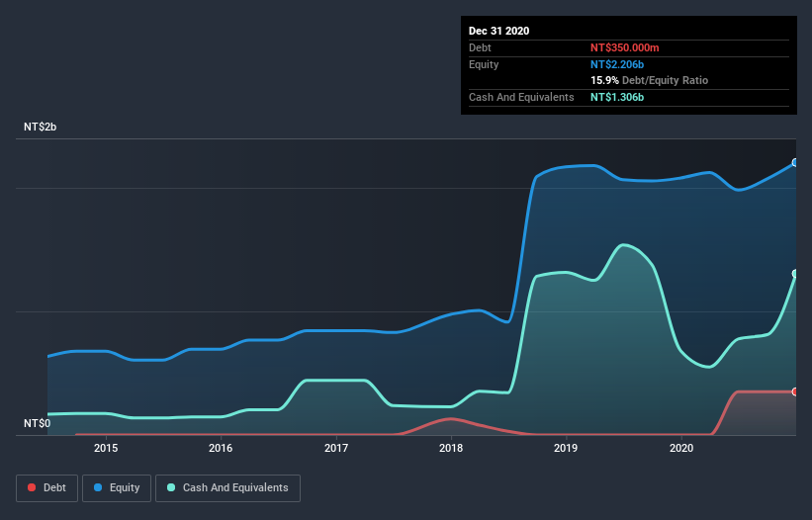This screenshot has height=520, width=812.
Task: Click the 15.9% Debt/Equity Ratio text
Action: pyautogui.click(x=650, y=80)
